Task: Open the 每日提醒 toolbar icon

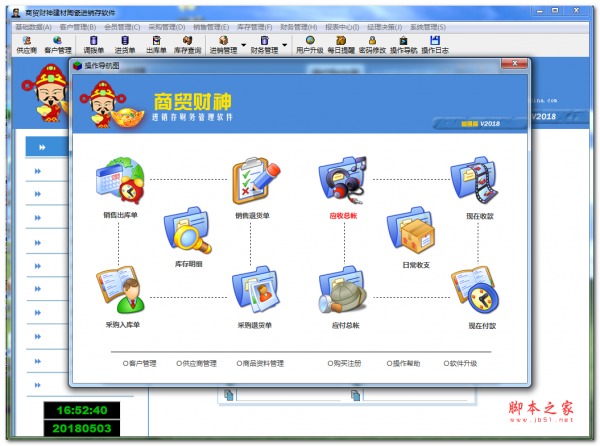Action: 341,45
